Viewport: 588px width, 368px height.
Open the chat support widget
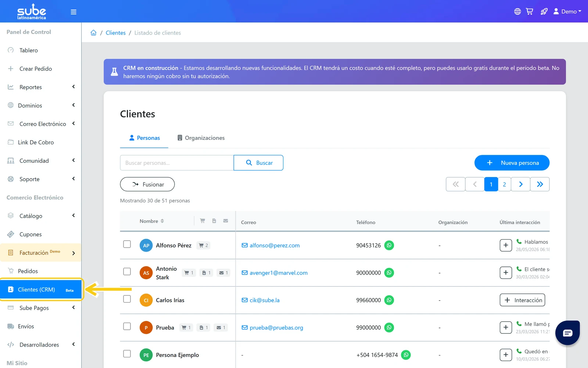567,333
